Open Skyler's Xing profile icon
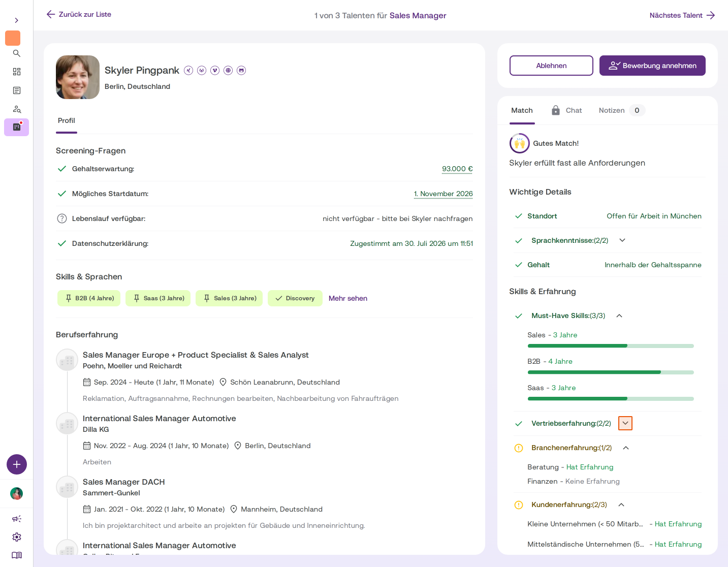 188,70
